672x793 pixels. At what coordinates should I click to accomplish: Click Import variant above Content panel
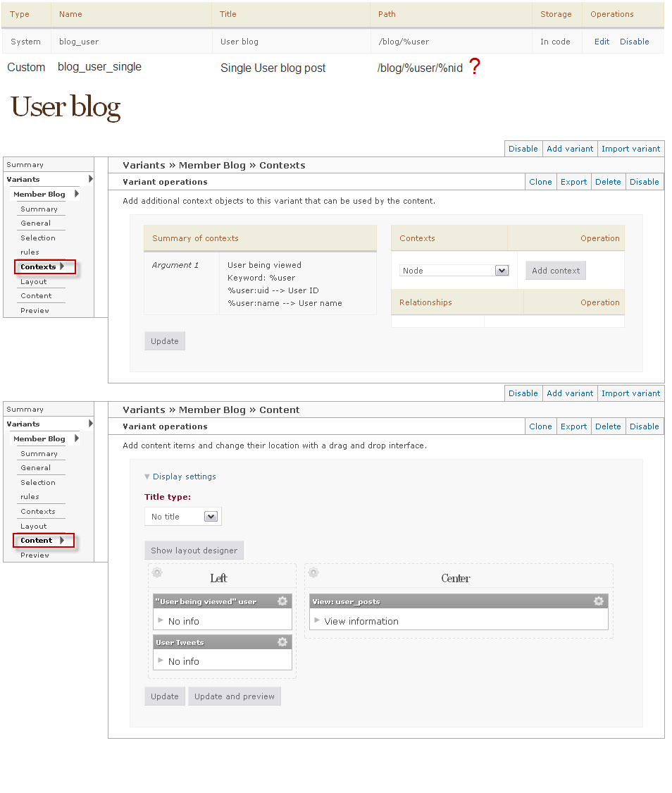coord(630,393)
